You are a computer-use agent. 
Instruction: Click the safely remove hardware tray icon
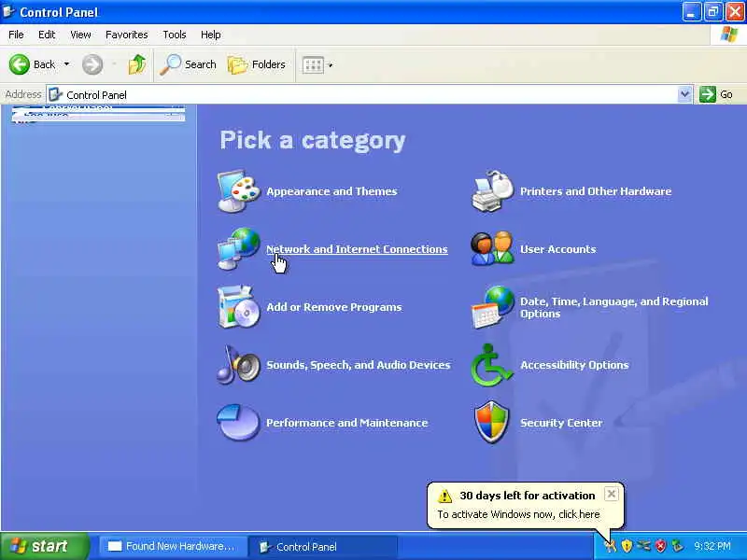click(677, 546)
